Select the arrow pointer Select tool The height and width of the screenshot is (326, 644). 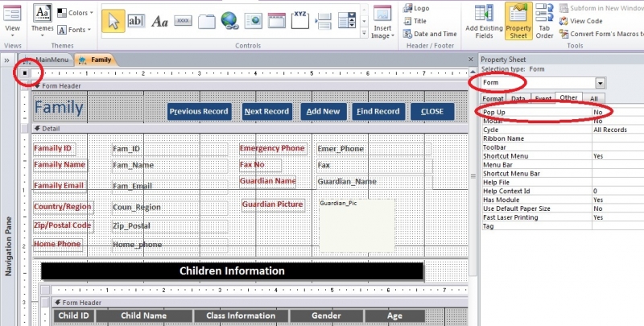[114, 20]
